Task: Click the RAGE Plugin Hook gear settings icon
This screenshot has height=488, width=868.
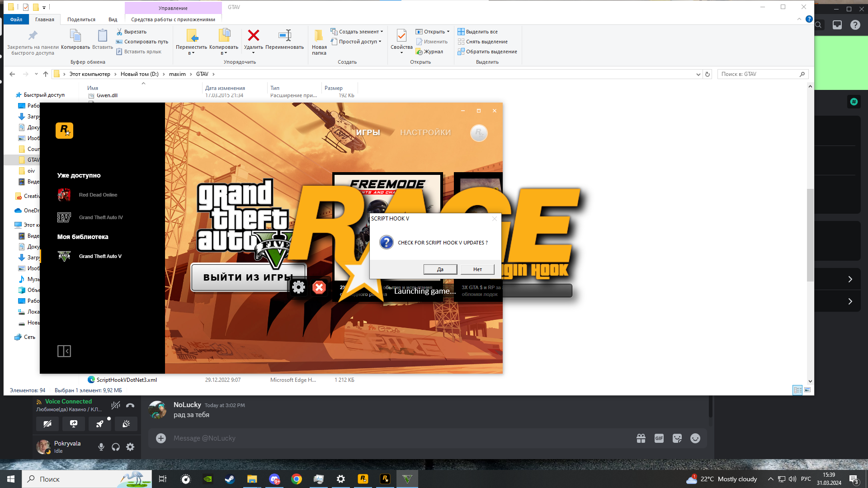Action: [298, 287]
